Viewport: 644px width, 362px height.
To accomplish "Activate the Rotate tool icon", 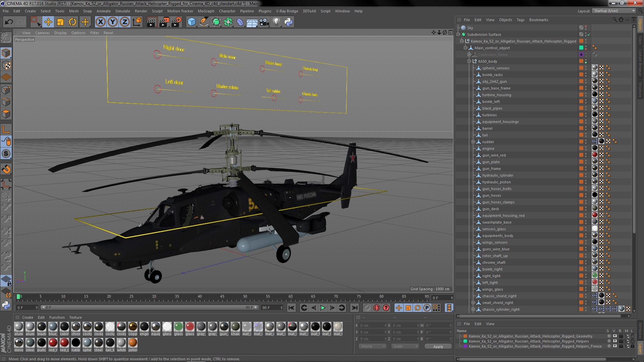I will [72, 22].
